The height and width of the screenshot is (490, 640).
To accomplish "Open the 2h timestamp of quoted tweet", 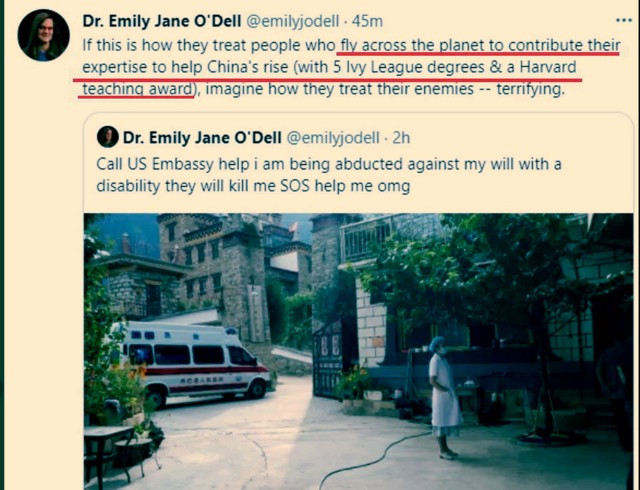I will [x=401, y=138].
